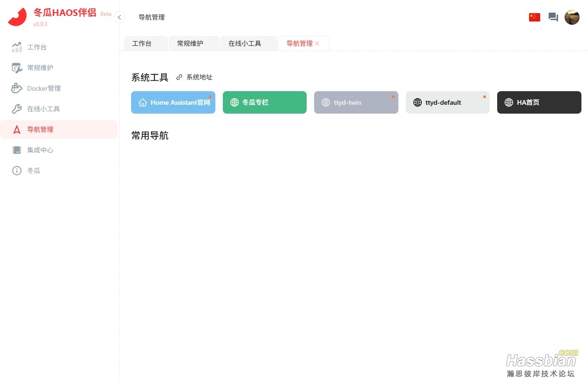Collapse the sidebar with the chevron button

(x=119, y=17)
